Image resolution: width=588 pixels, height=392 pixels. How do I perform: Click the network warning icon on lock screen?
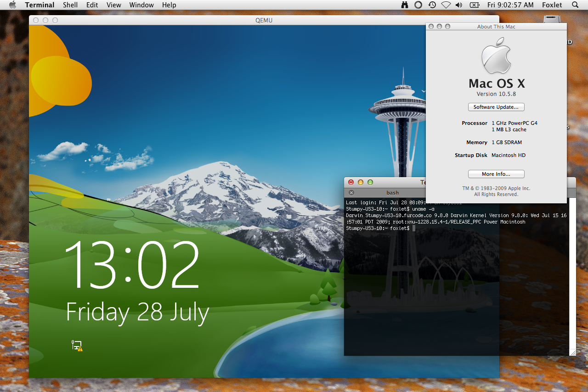click(77, 346)
